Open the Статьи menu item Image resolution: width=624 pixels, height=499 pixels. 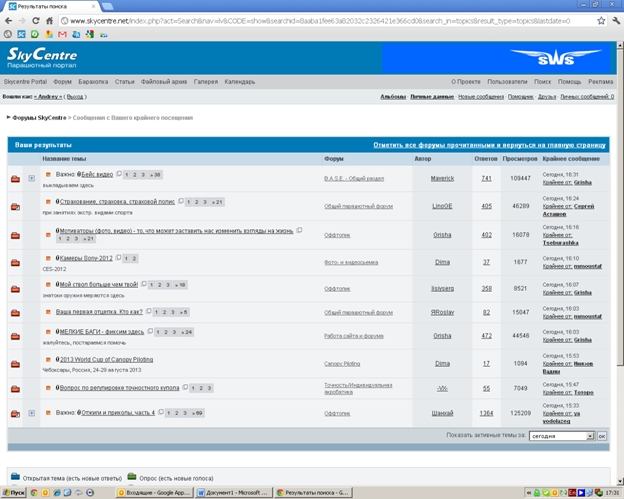[x=125, y=82]
